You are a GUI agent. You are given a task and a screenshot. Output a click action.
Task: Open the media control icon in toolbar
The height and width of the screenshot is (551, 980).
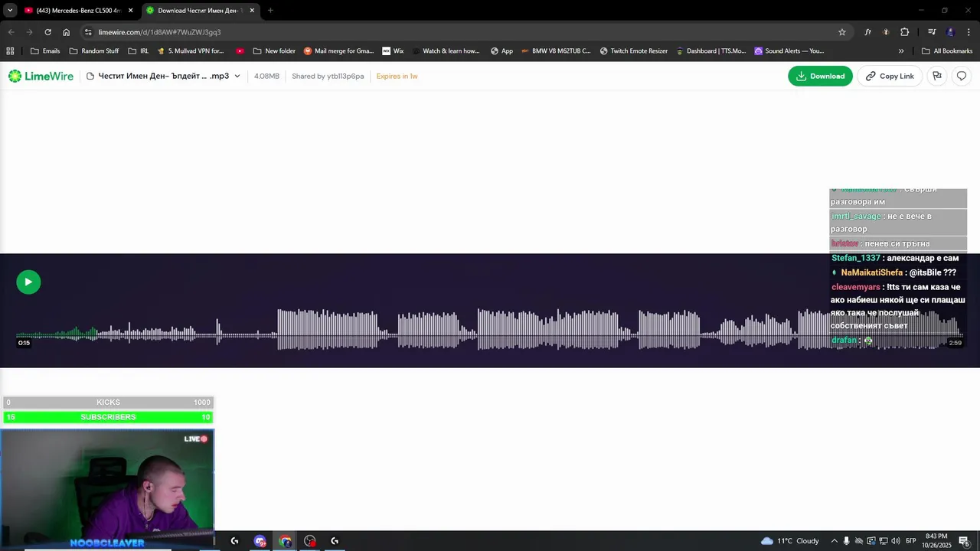pyautogui.click(x=932, y=32)
